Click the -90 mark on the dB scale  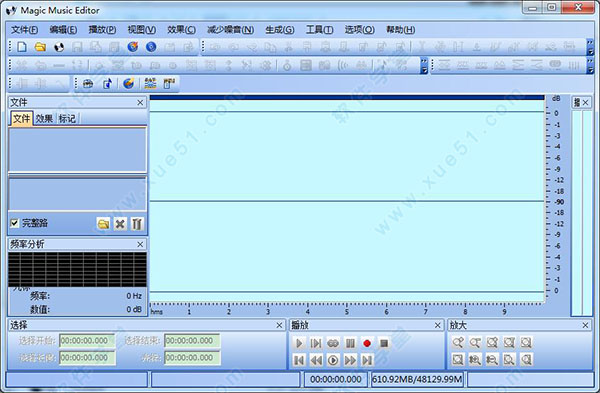click(x=559, y=202)
